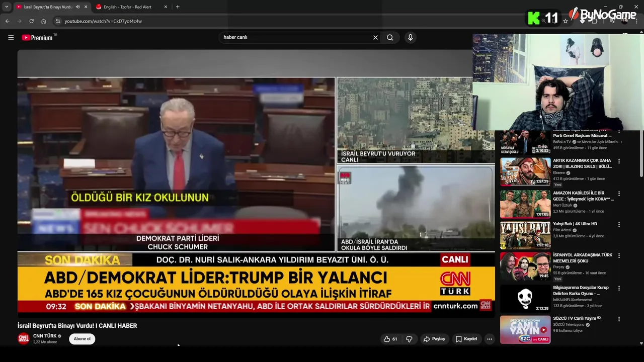Close the İsrail Beyrut'ta tab
The image size is (644, 362).
pos(86,7)
